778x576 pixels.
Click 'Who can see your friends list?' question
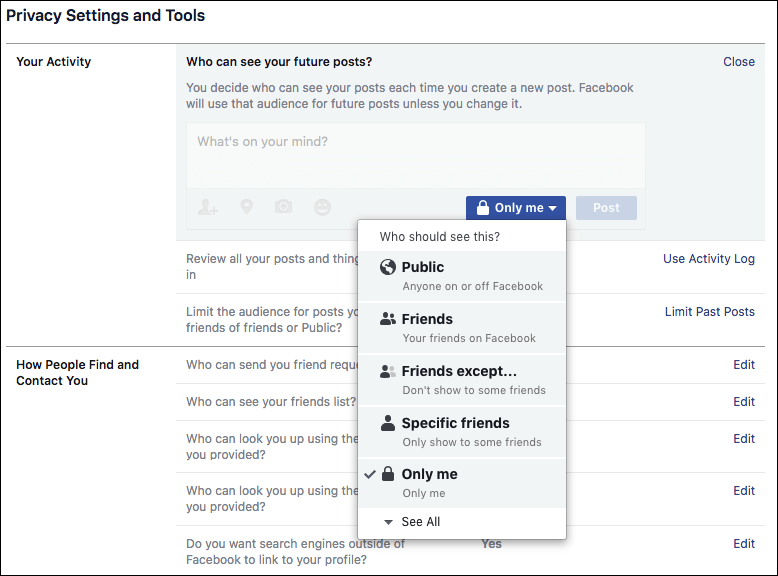pyautogui.click(x=271, y=401)
